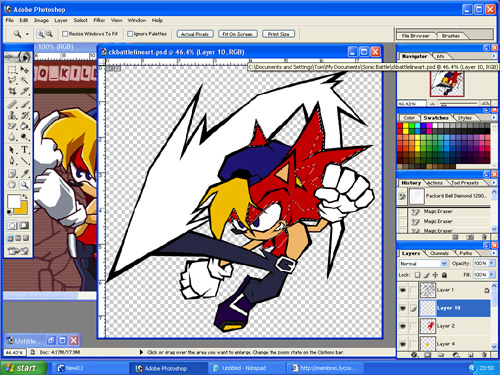Select the Eraser tool in toolbox
The image size is (500, 375).
click(x=12, y=126)
